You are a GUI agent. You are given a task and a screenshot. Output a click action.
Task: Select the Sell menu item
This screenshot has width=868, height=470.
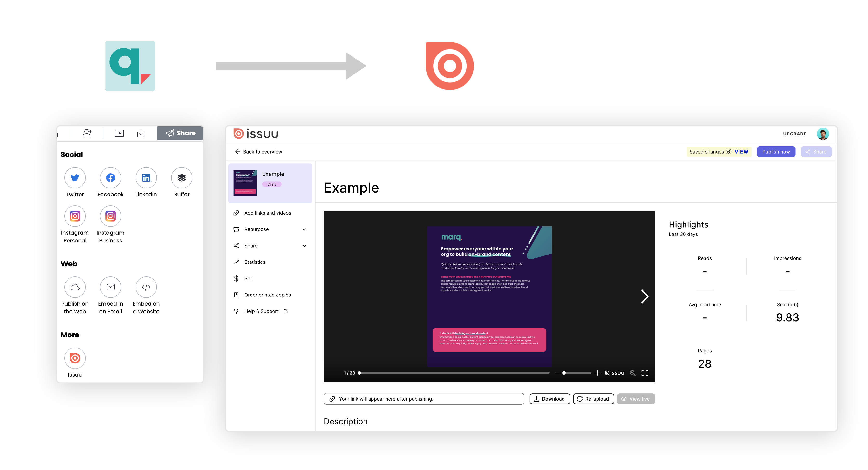[248, 278]
